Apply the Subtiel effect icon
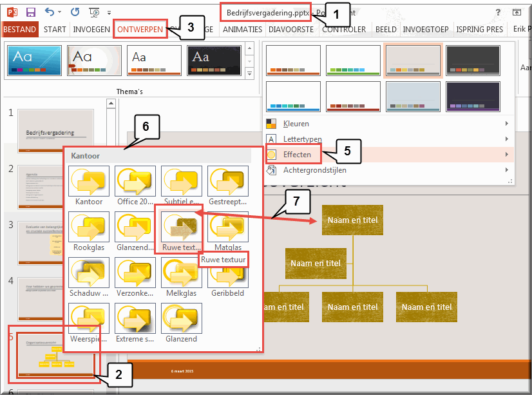This screenshot has height=395, width=532. point(182,181)
